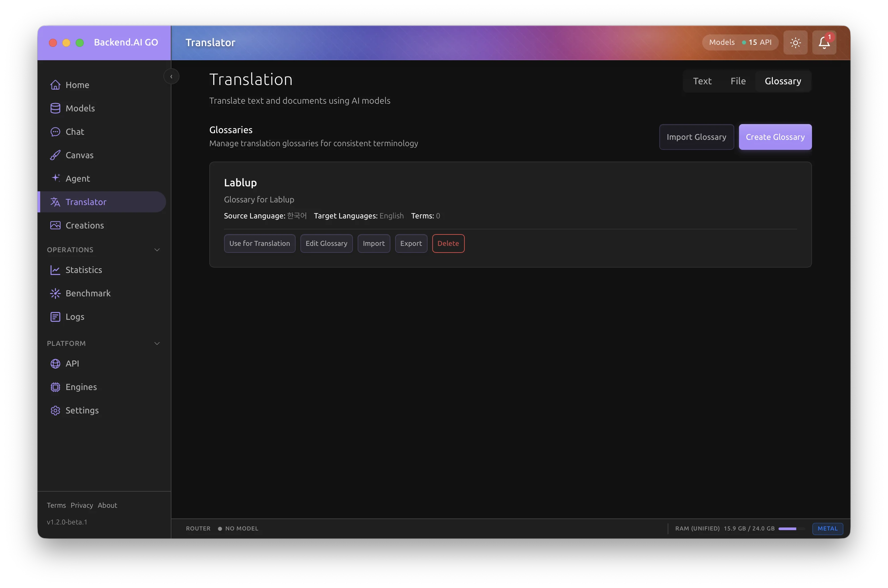This screenshot has height=588, width=888.
Task: Switch to the Text tab
Action: pos(702,81)
